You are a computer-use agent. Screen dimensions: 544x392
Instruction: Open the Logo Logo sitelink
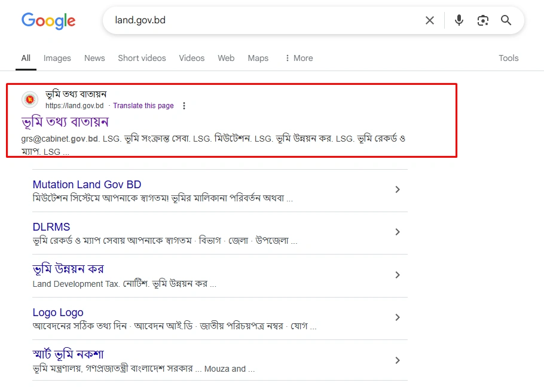58,313
